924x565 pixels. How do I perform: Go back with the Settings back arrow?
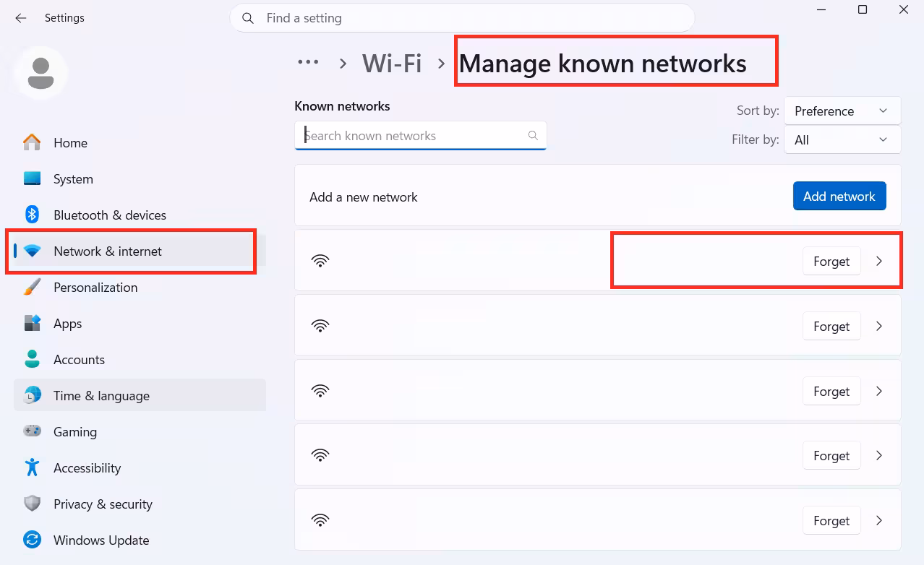(21, 18)
